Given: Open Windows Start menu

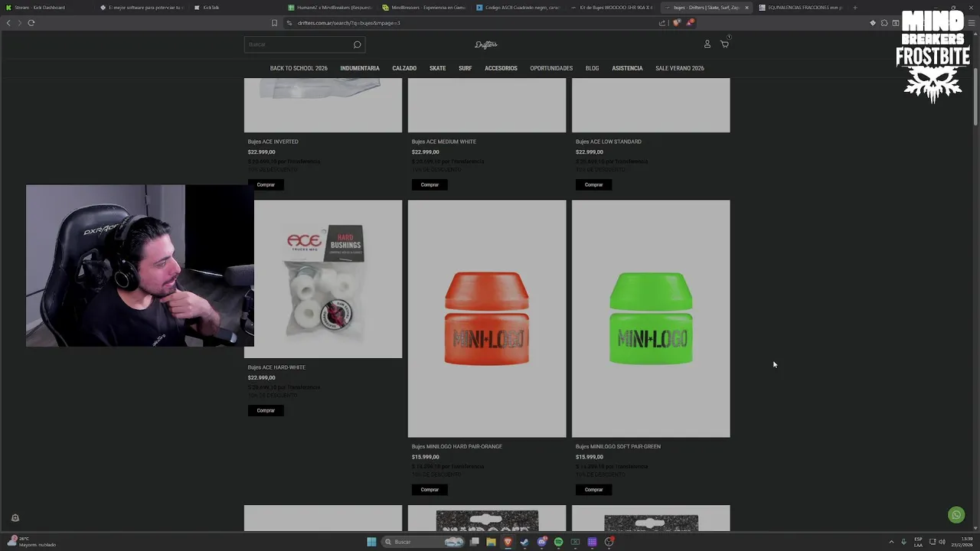Looking at the screenshot, I should [x=371, y=542].
